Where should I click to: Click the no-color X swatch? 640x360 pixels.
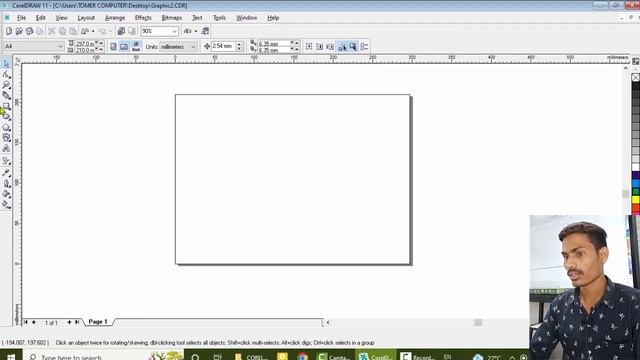point(636,77)
